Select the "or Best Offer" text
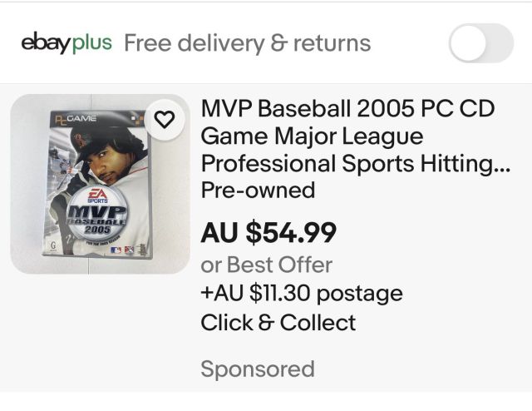The width and height of the screenshot is (532, 411). (x=266, y=265)
